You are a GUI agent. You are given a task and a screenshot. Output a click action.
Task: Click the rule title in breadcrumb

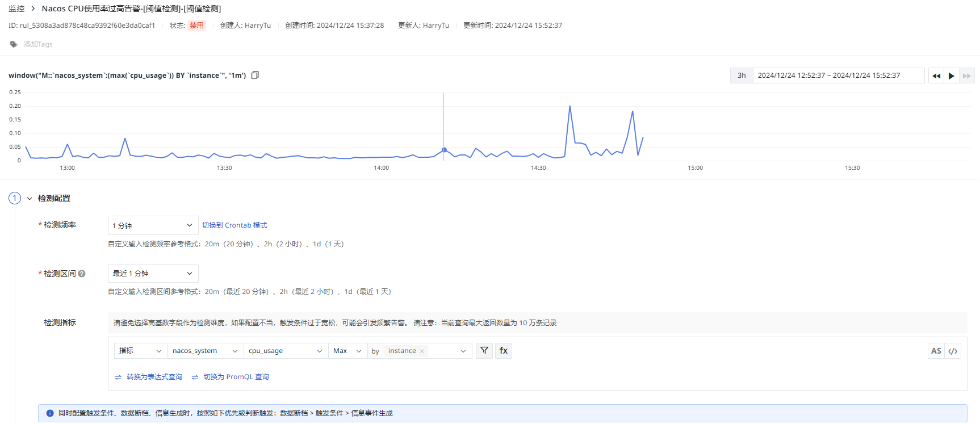131,9
